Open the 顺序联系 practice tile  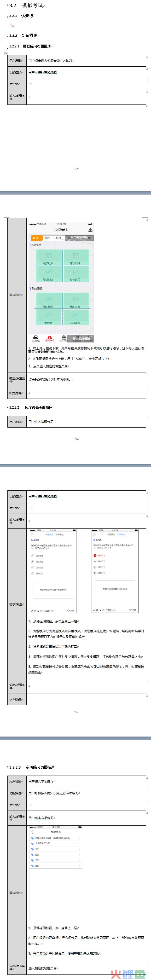pos(48,258)
